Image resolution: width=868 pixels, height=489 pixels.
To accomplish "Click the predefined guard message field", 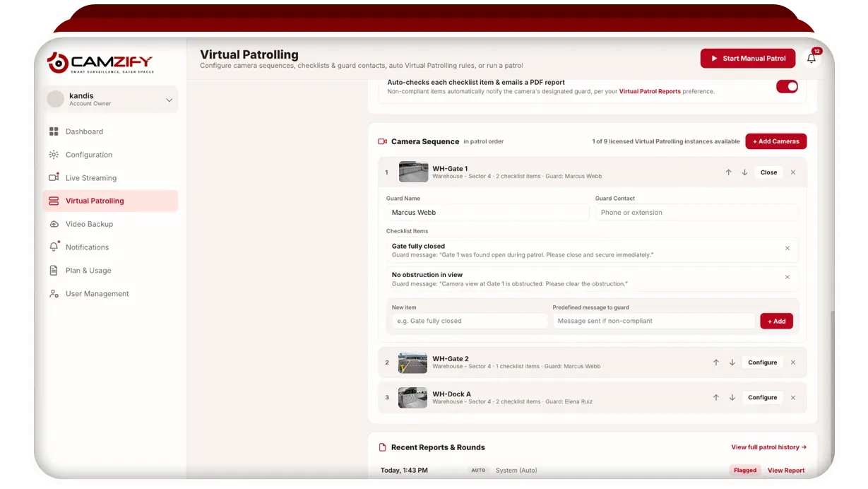I will tap(654, 321).
